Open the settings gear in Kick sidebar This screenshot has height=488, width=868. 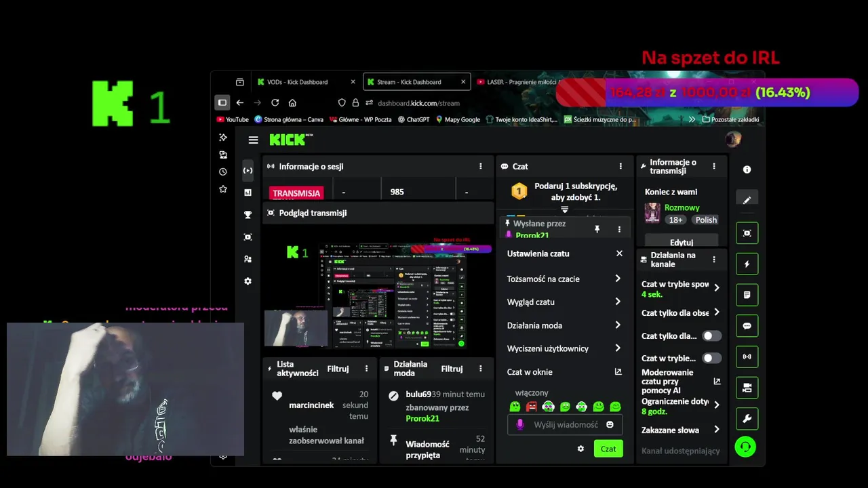[x=248, y=281]
